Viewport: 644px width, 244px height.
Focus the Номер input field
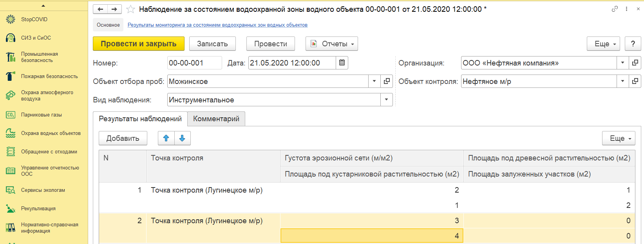coord(195,63)
